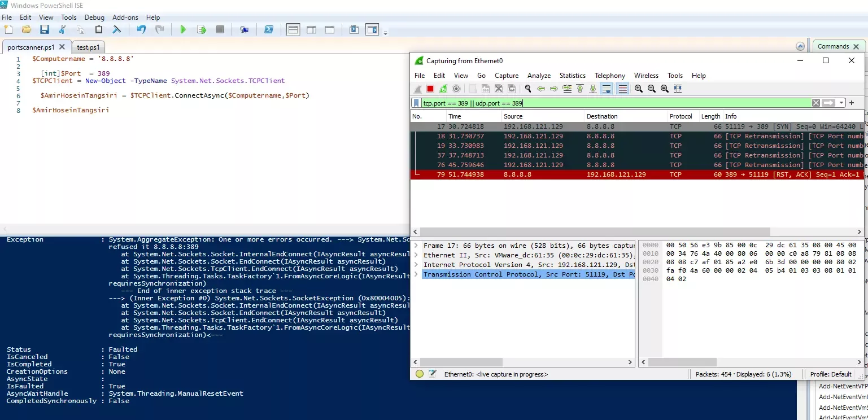Select packet 79 RST, ACK row
868x420 pixels.
(x=637, y=174)
